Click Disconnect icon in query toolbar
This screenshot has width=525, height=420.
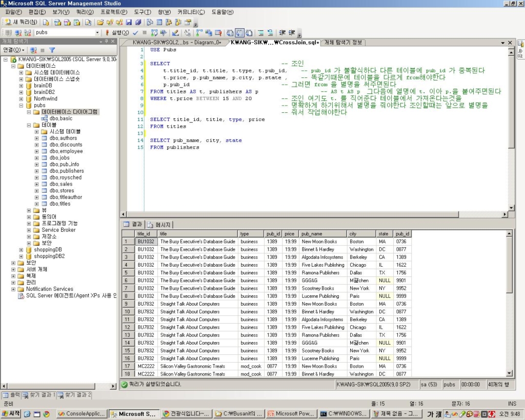coord(18,32)
